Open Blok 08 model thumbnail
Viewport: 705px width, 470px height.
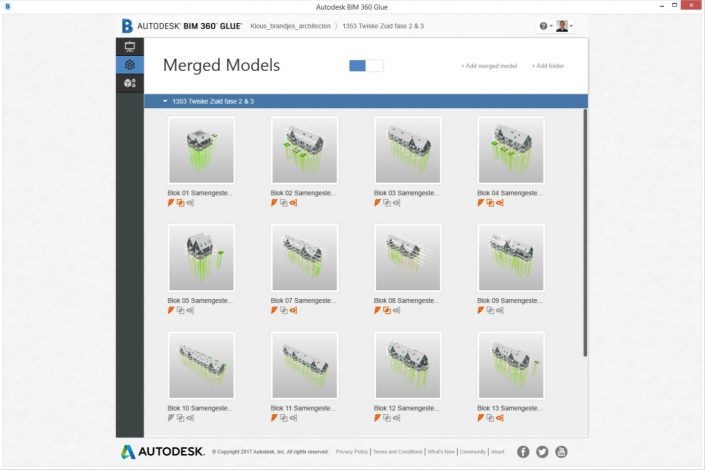408,257
